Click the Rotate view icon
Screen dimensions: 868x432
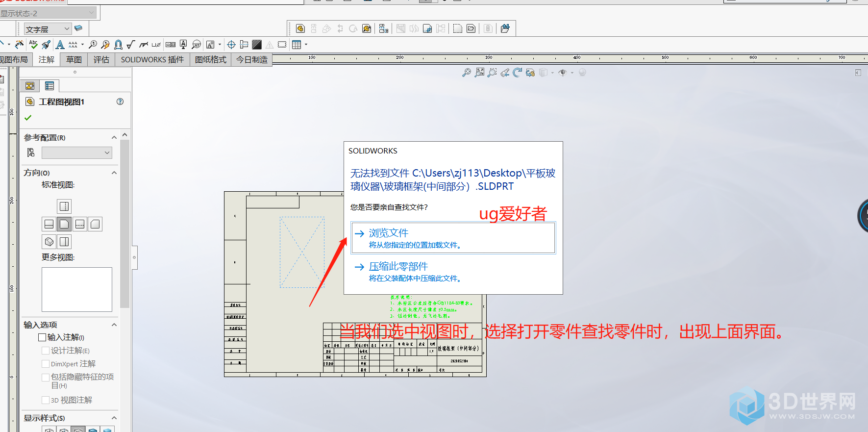tap(518, 73)
